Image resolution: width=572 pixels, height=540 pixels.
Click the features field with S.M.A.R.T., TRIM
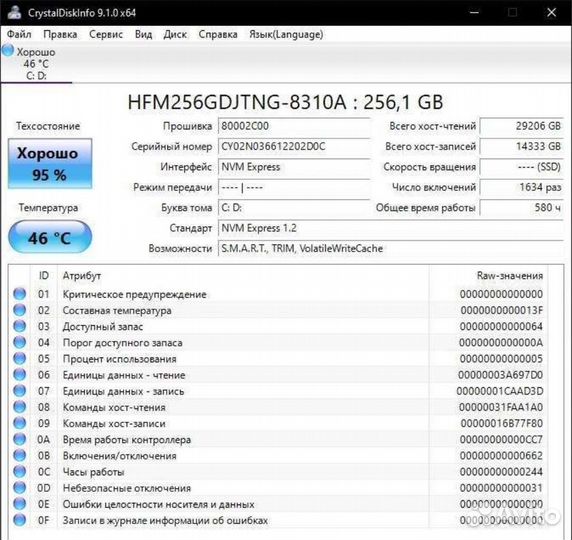(391, 249)
